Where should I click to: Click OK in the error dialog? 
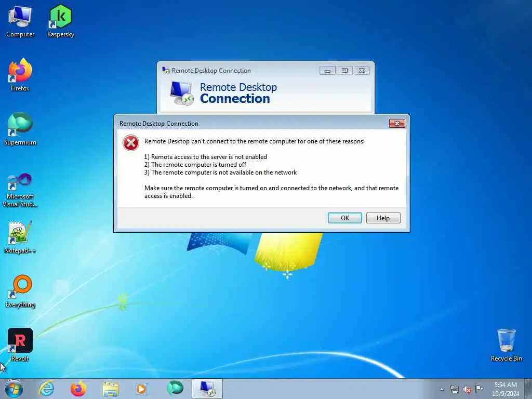click(345, 218)
